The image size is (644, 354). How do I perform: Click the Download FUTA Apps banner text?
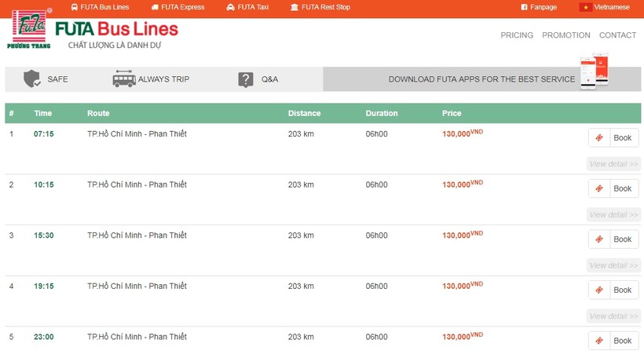click(481, 79)
